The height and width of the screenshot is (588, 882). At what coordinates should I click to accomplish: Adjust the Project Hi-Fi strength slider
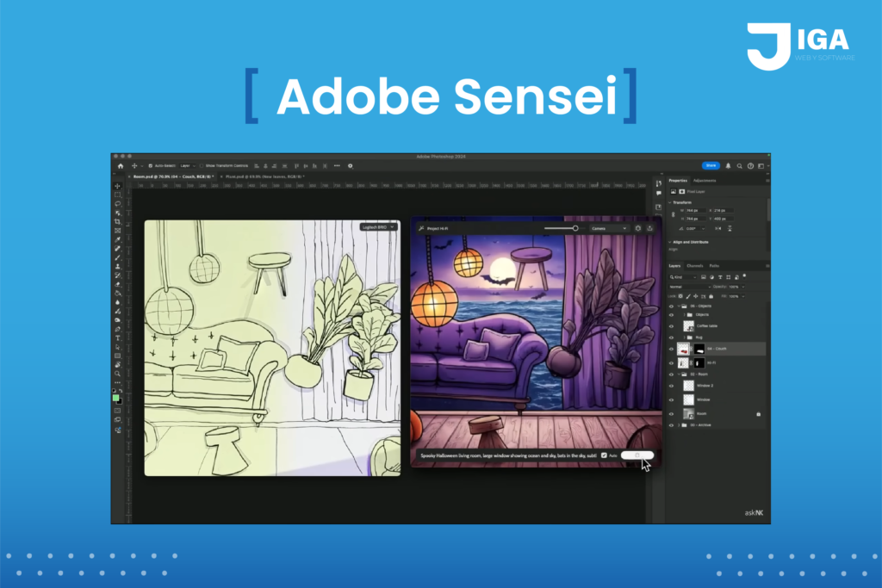pos(575,228)
